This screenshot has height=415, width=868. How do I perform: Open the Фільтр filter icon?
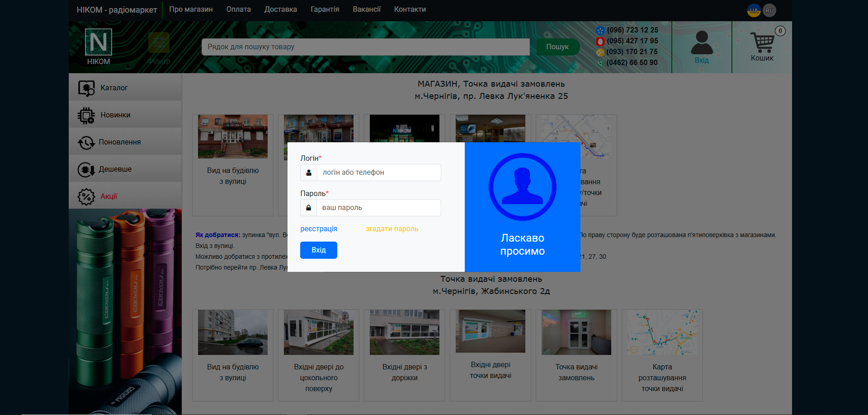pos(159,43)
